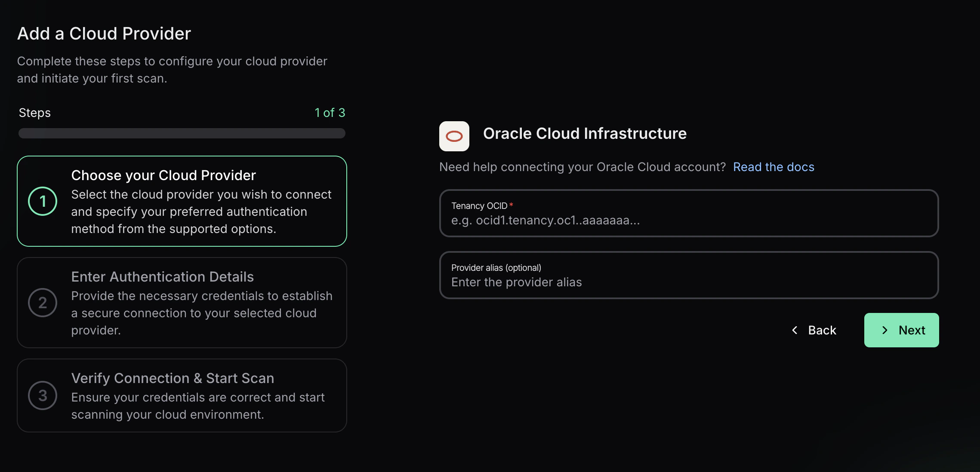Click the Oracle Cloud Infrastructure logo icon

click(453, 136)
